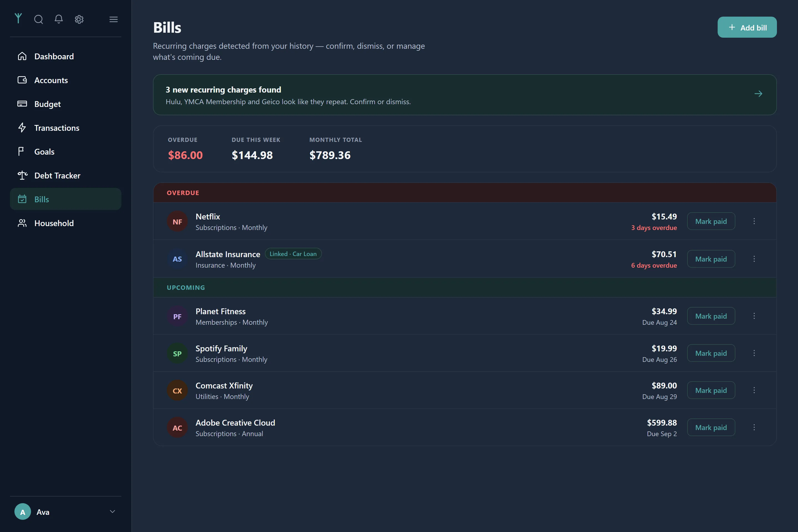
Task: Open notifications bell icon
Action: point(59,19)
